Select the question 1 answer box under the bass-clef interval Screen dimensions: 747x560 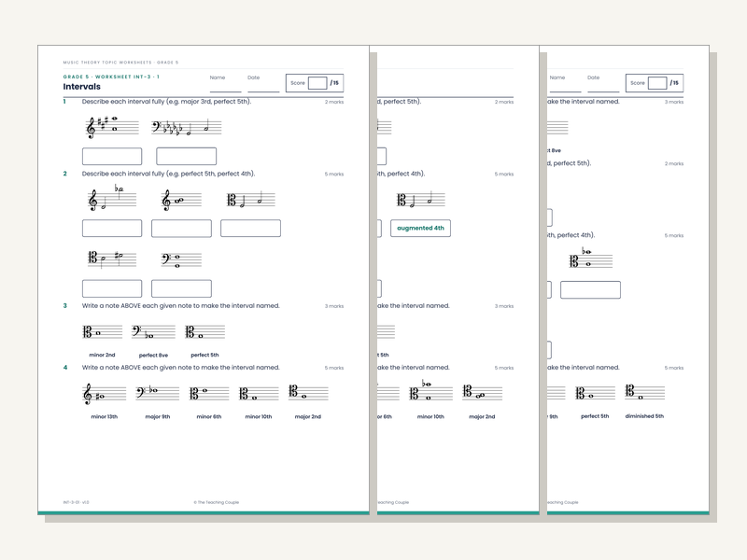[x=186, y=156]
